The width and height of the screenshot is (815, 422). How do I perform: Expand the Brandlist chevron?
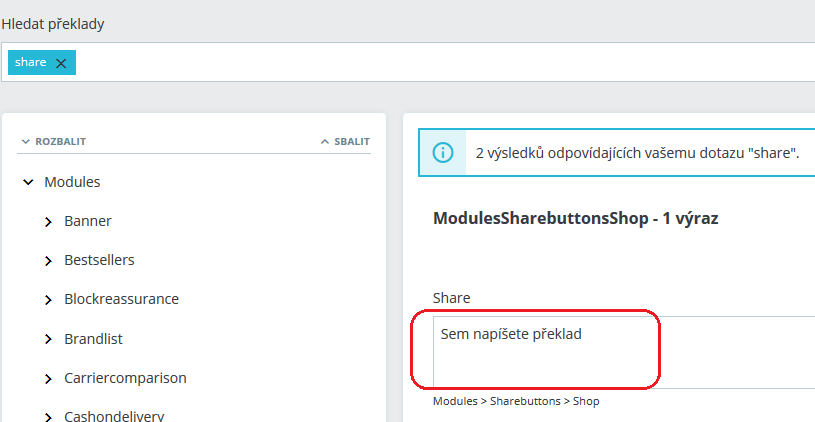click(48, 340)
